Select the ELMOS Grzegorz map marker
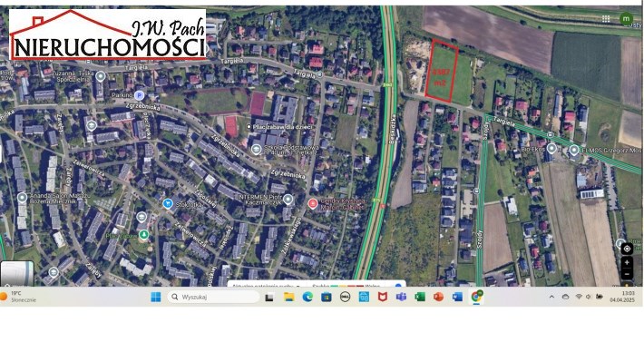Screen dimensions: 644x362 (x=574, y=151)
